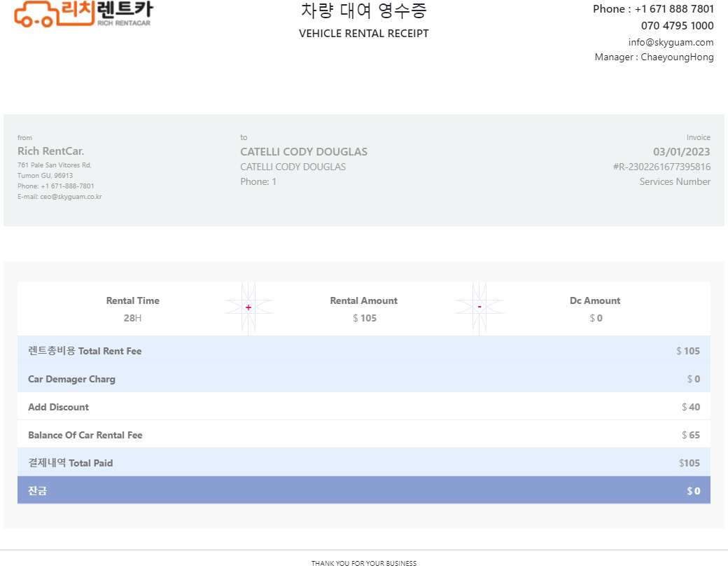The image size is (728, 568).
Task: Click the address '761 Pale San Vitores Rd,'
Action: tap(55, 165)
